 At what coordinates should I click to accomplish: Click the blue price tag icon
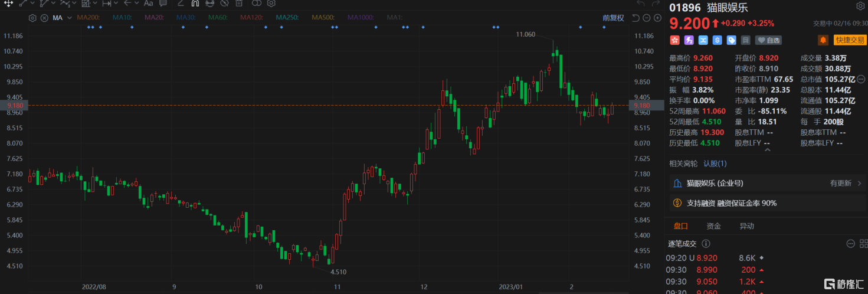click(x=731, y=40)
